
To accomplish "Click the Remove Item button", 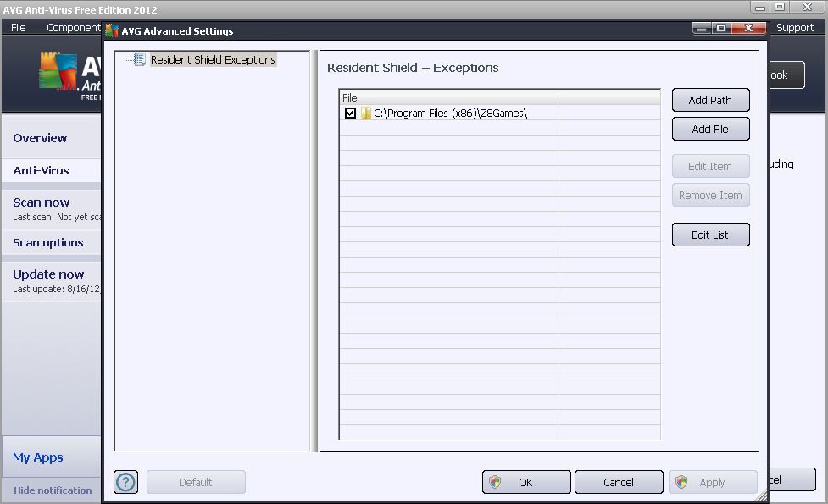I will pos(710,196).
